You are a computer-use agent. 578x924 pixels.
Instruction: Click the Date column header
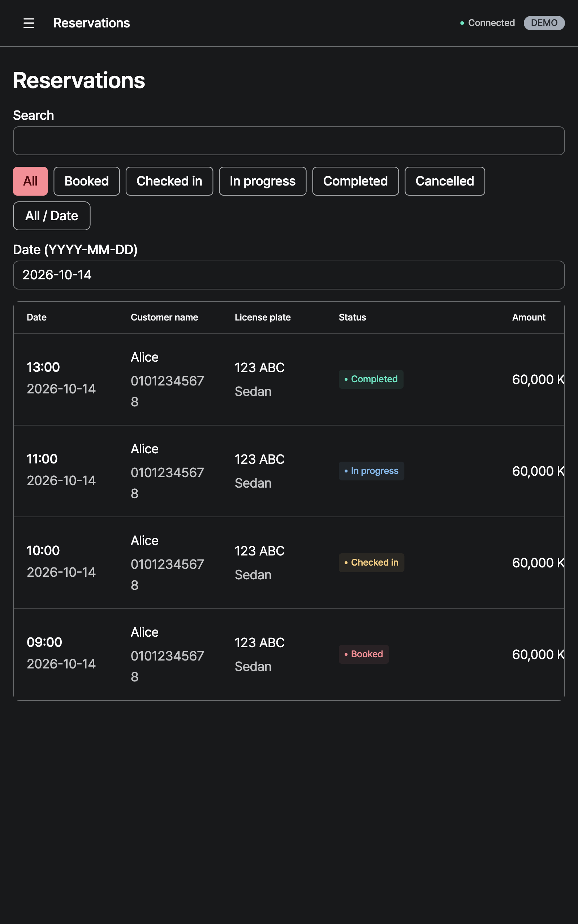click(37, 317)
